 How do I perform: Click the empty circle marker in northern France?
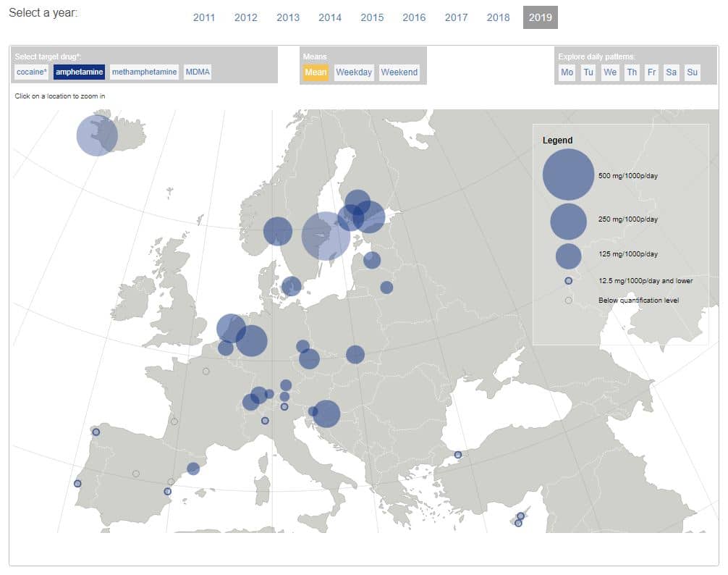coord(206,372)
